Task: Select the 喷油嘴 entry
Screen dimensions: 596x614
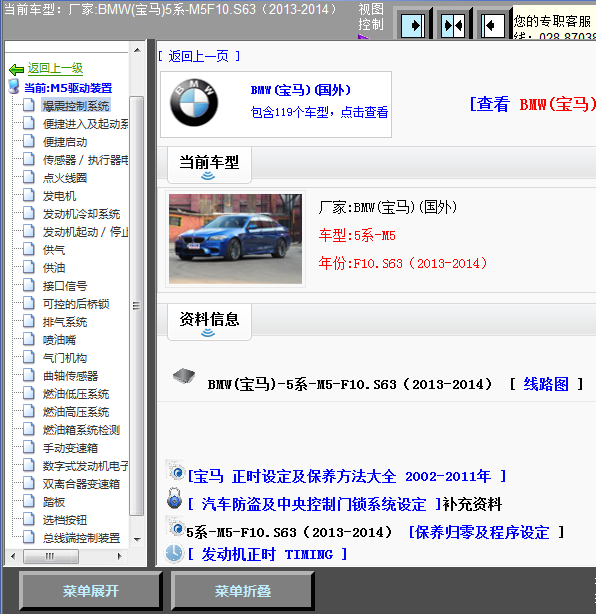Action: (x=60, y=340)
